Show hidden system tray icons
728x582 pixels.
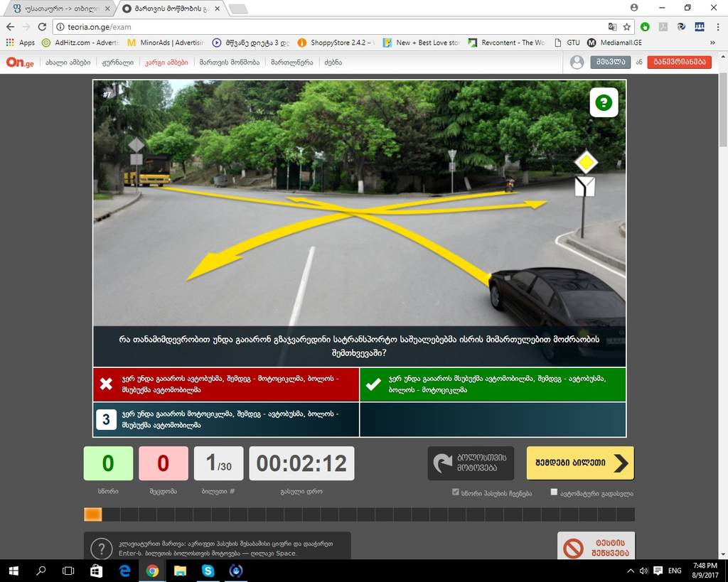click(631, 571)
